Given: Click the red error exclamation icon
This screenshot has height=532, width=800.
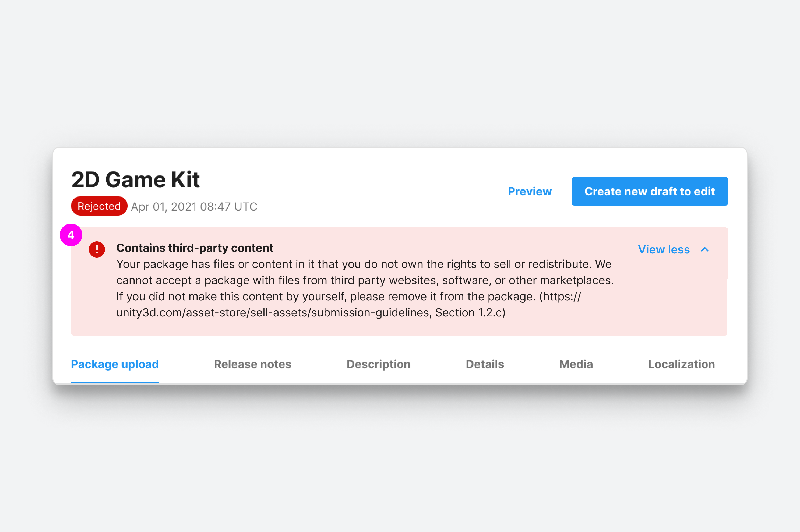Looking at the screenshot, I should (97, 249).
